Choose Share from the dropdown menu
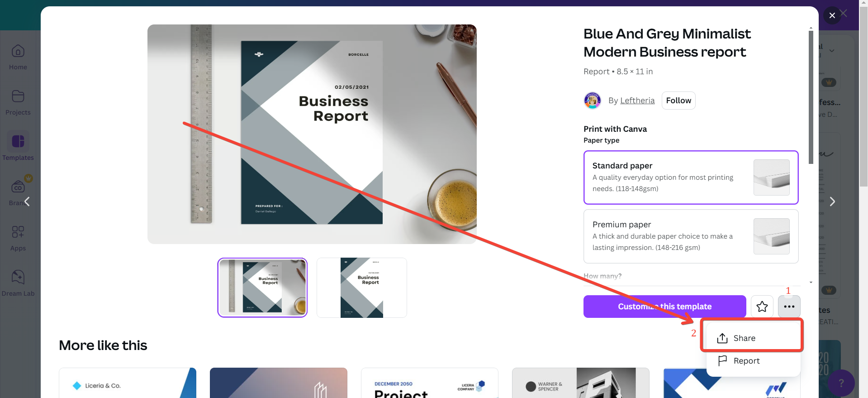The image size is (868, 398). point(754,338)
